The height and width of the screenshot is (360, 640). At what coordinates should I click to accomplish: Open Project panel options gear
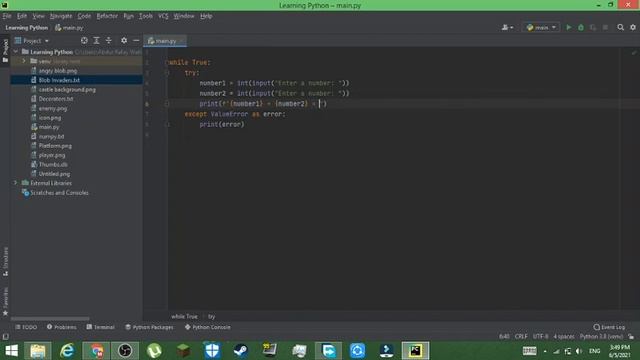(x=124, y=40)
